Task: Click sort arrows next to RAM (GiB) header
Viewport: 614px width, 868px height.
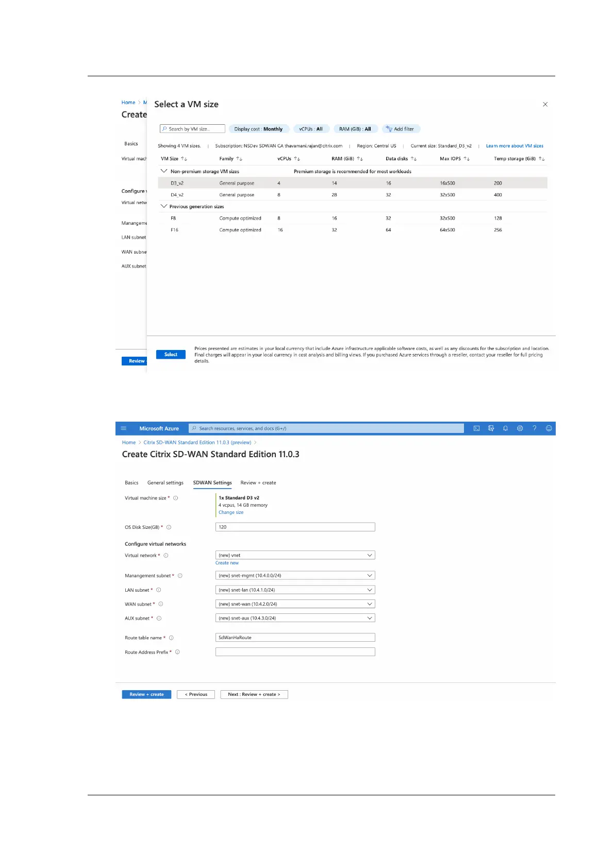Action: 360,159
